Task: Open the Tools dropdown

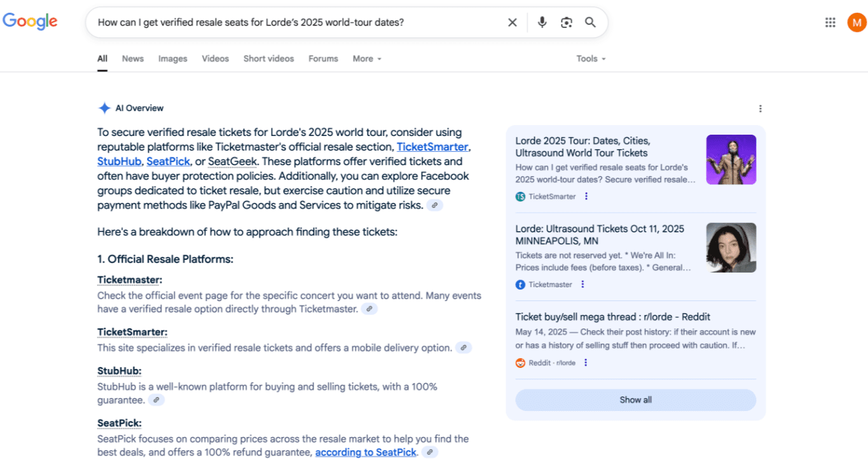Action: pyautogui.click(x=591, y=58)
